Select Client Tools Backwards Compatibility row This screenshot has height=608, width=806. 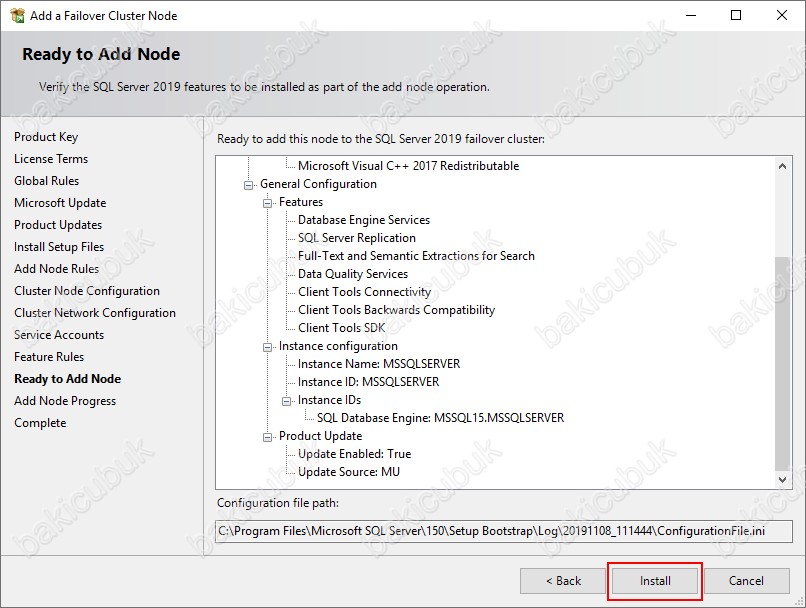tap(396, 310)
